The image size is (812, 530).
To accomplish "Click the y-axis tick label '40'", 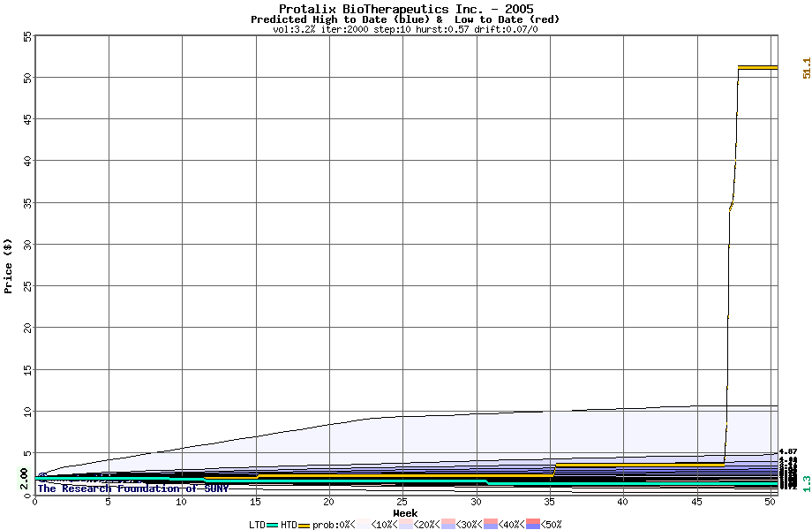I will click(27, 161).
